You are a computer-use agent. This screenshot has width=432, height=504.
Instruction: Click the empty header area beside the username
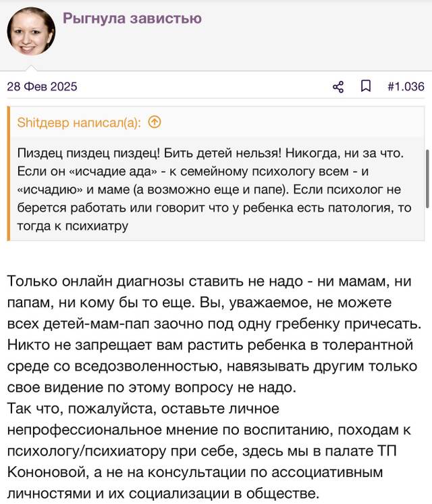315,35
